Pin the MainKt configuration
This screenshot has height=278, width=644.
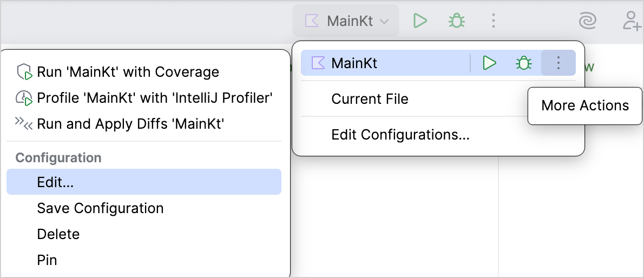144,260
